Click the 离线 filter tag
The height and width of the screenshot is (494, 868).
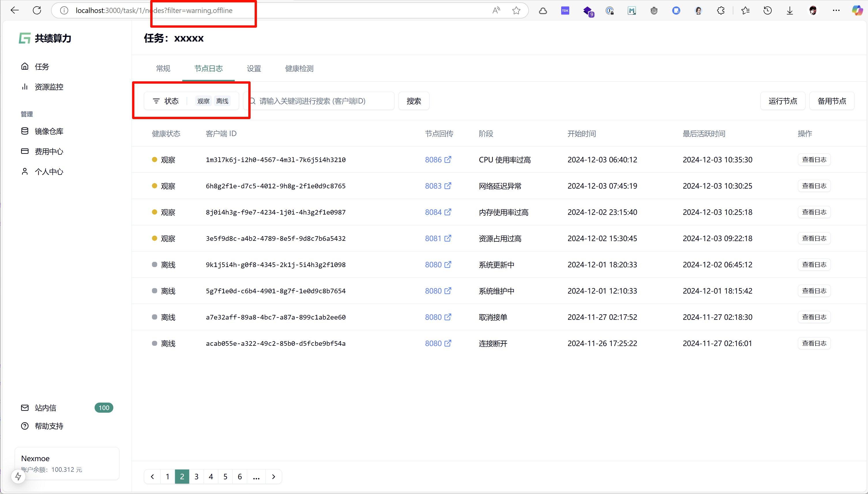coord(222,101)
